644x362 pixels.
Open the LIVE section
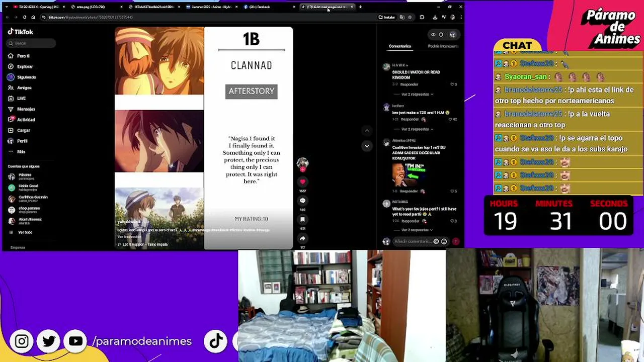click(x=17, y=98)
